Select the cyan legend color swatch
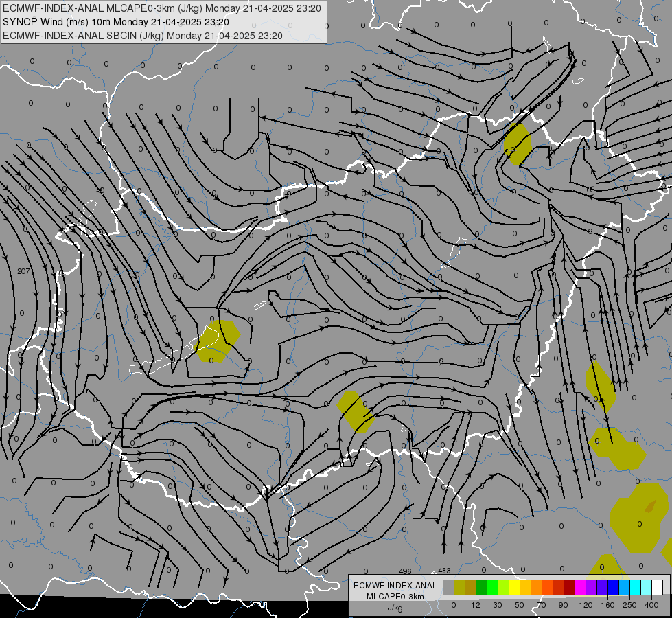This screenshot has height=618, width=672. [636, 588]
